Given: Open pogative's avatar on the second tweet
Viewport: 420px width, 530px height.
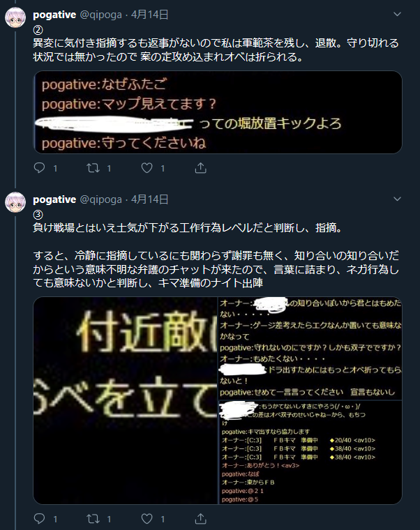Looking at the screenshot, I should pyautogui.click(x=15, y=202).
